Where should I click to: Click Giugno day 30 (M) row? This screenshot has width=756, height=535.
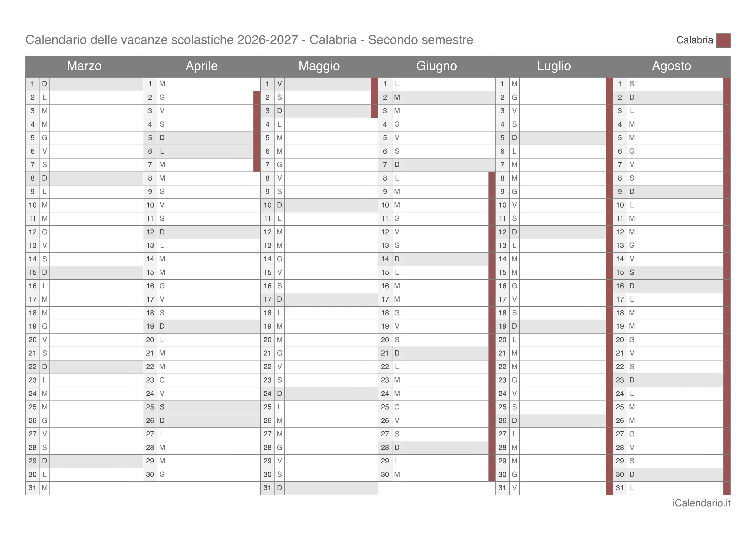tap(436, 474)
